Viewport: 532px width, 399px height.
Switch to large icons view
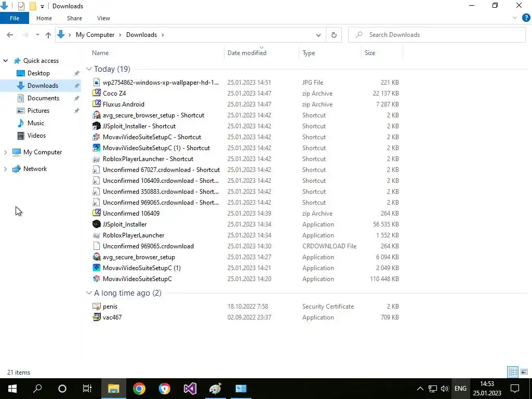click(524, 372)
